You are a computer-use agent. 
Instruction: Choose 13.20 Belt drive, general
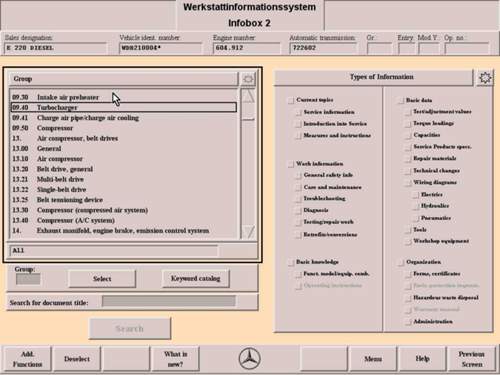[124, 169]
